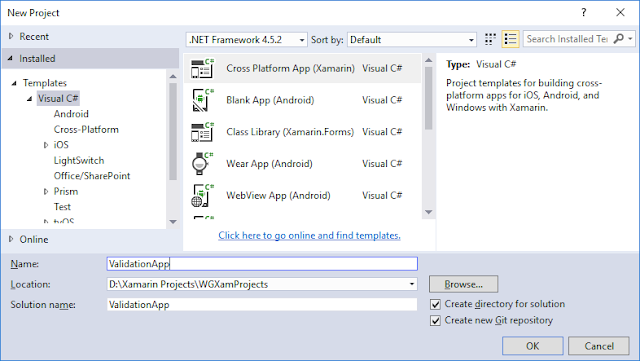Select Android under Visual C#
Image resolution: width=640 pixels, height=361 pixels.
tap(71, 114)
